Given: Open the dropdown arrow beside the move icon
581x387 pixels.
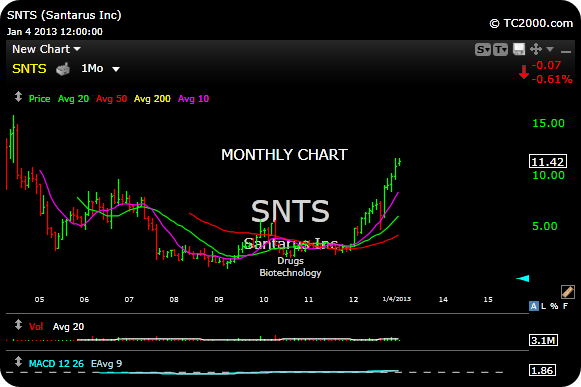Looking at the screenshot, I should pyautogui.click(x=550, y=49).
